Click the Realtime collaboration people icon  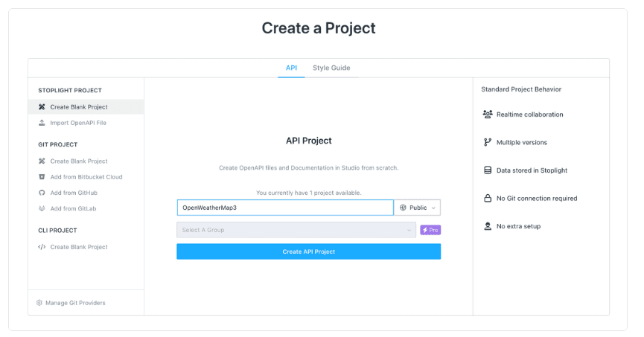[x=488, y=115]
